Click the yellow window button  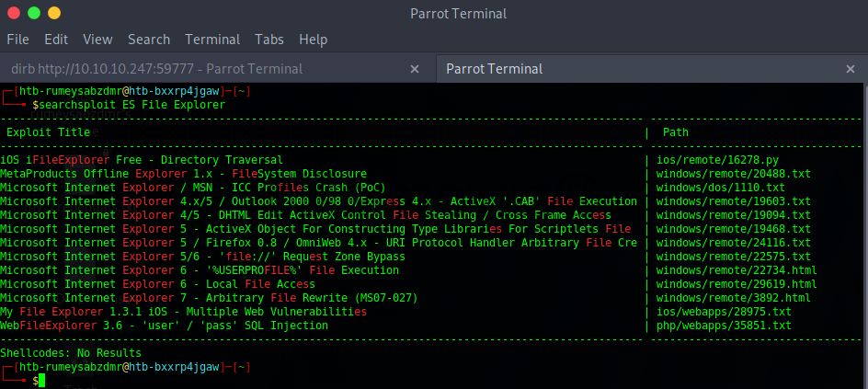53,13
